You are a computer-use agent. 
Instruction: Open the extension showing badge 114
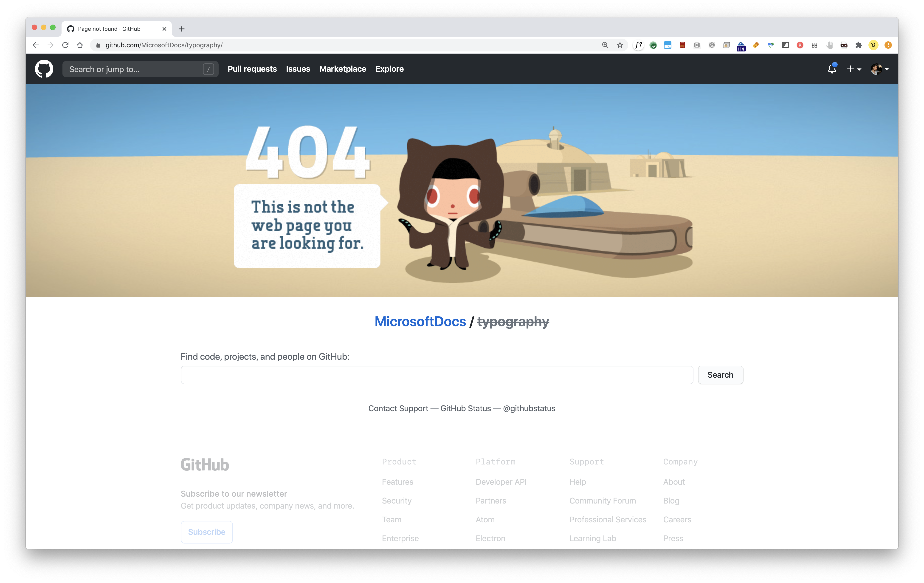click(741, 46)
